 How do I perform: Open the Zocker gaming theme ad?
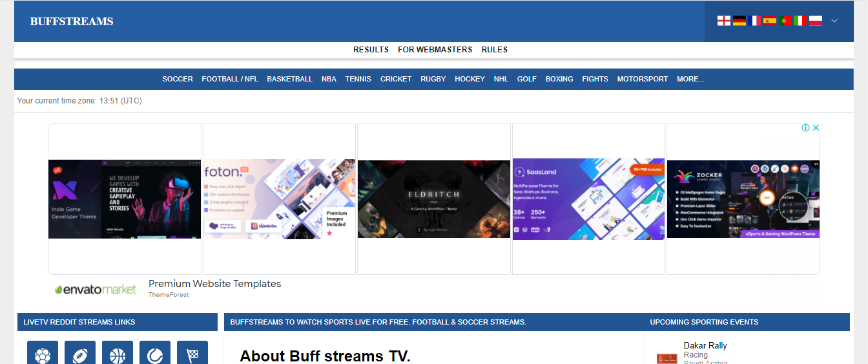coord(743,199)
